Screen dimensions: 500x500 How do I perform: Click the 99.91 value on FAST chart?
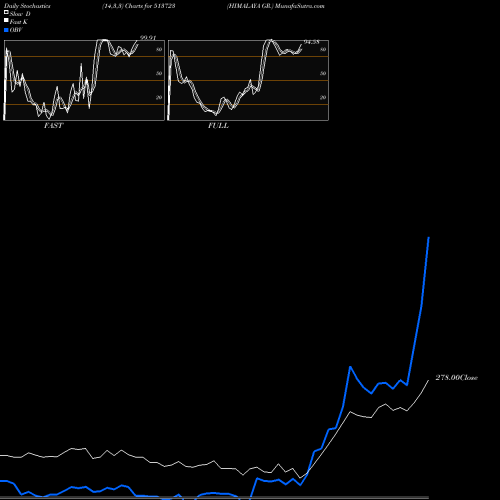148,38
